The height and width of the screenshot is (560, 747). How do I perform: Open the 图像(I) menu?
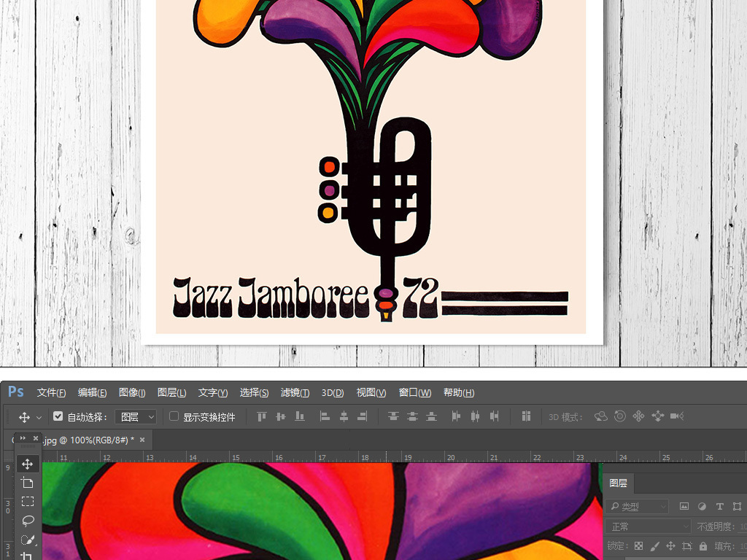[x=132, y=392]
